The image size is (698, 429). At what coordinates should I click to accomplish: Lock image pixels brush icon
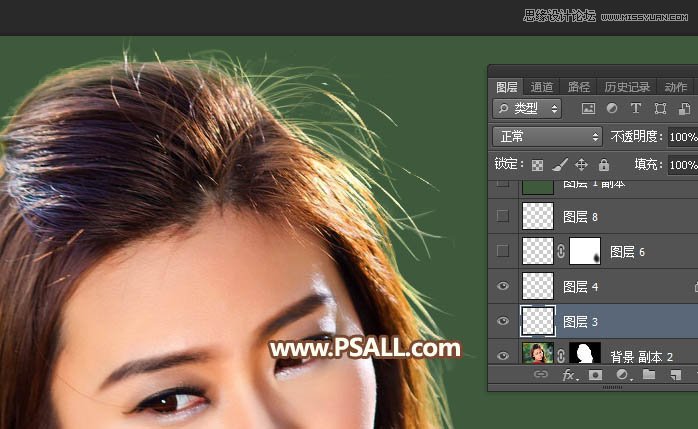click(560, 165)
